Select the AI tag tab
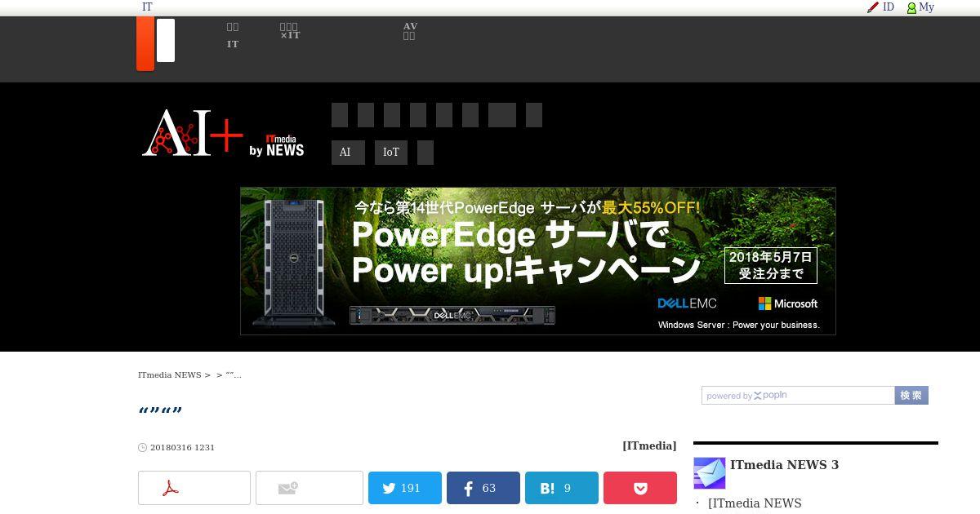The image size is (980, 514). [348, 153]
